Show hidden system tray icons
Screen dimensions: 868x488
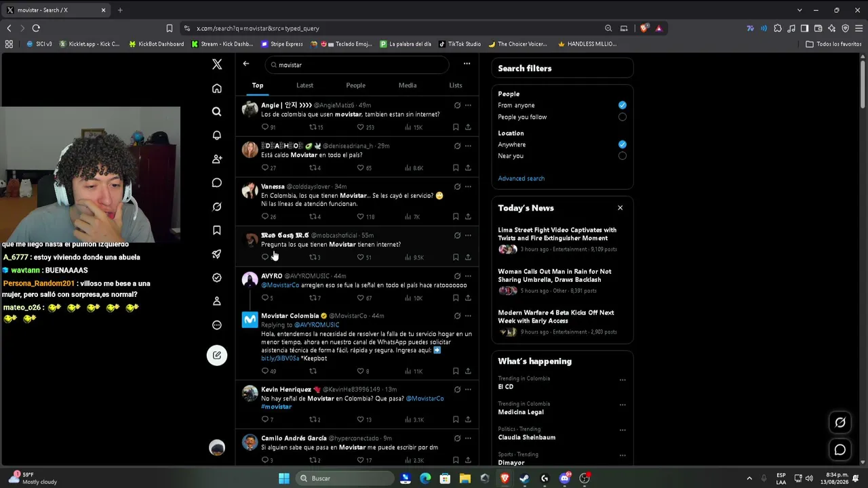[x=749, y=479]
